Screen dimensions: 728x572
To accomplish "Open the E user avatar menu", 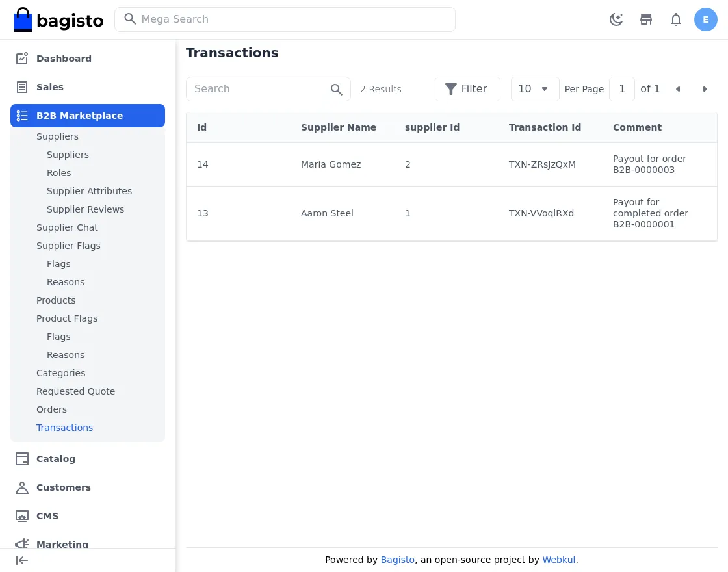I will [x=706, y=19].
